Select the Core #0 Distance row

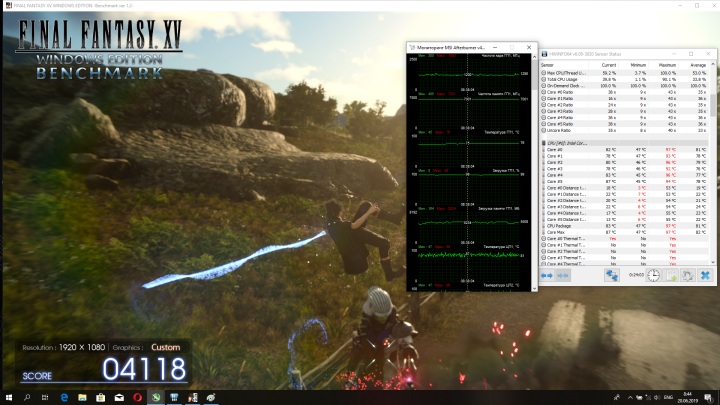pyautogui.click(x=624, y=188)
